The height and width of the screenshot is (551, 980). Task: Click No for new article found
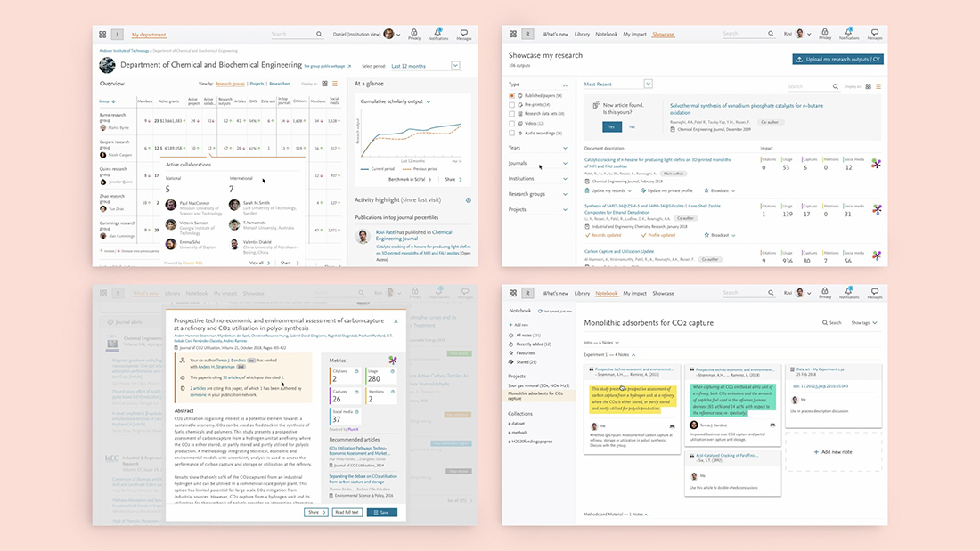click(632, 126)
